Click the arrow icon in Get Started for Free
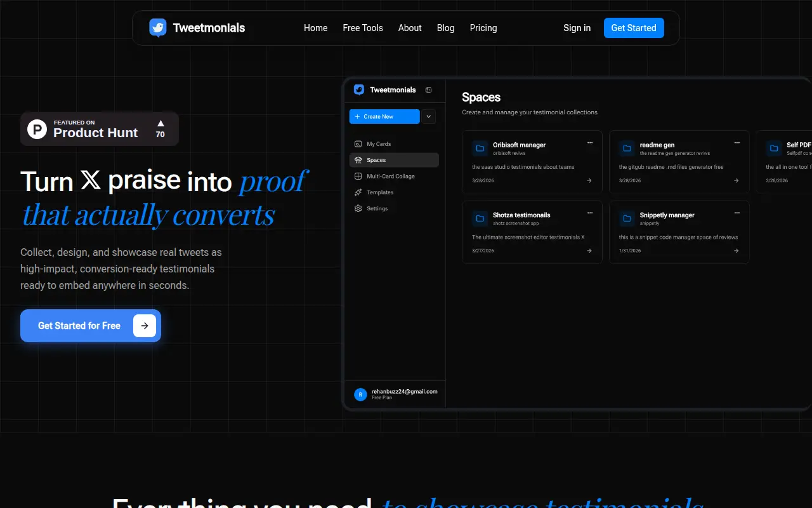The image size is (812, 508). click(x=145, y=326)
